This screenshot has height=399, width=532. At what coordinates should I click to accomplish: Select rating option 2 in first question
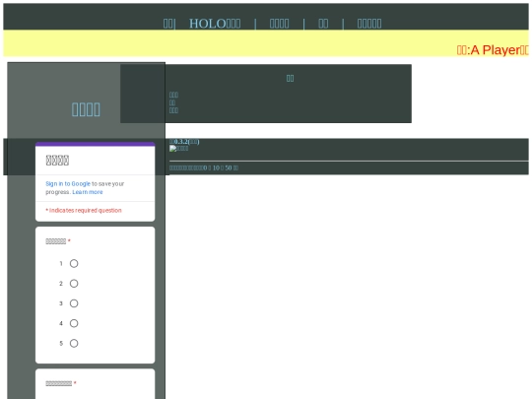[74, 284]
